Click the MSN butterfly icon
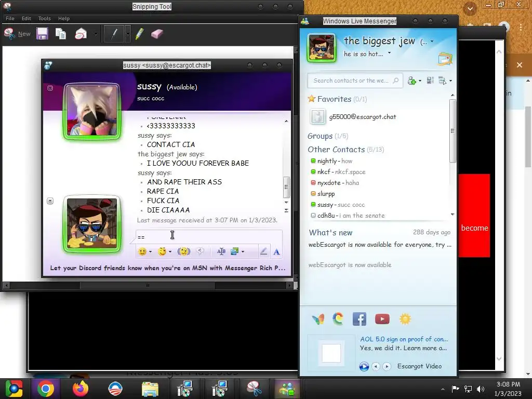This screenshot has height=399, width=532. click(x=318, y=319)
